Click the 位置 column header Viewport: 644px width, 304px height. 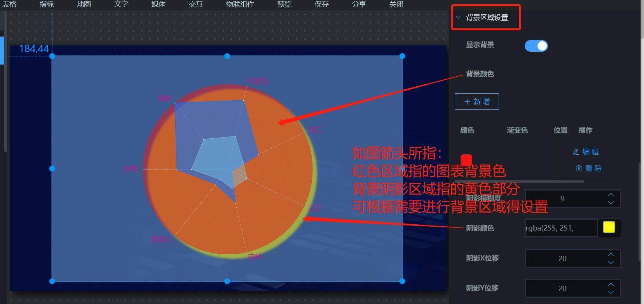click(560, 130)
